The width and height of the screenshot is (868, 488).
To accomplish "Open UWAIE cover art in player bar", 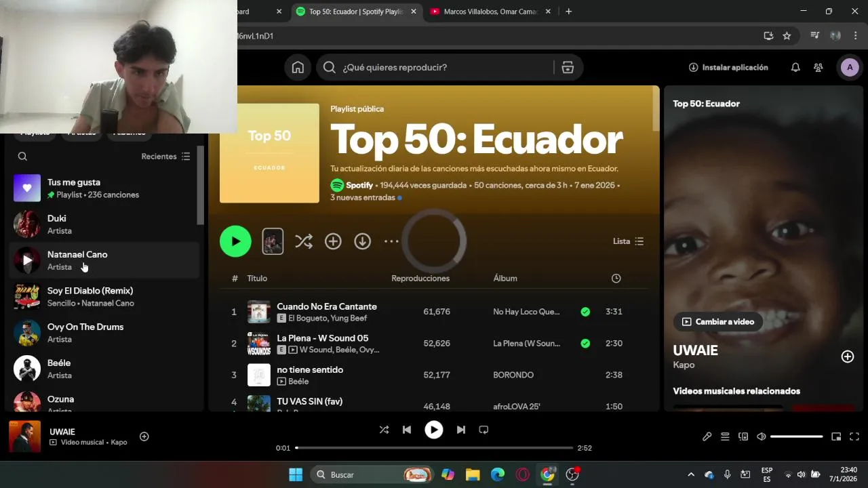I will (24, 436).
